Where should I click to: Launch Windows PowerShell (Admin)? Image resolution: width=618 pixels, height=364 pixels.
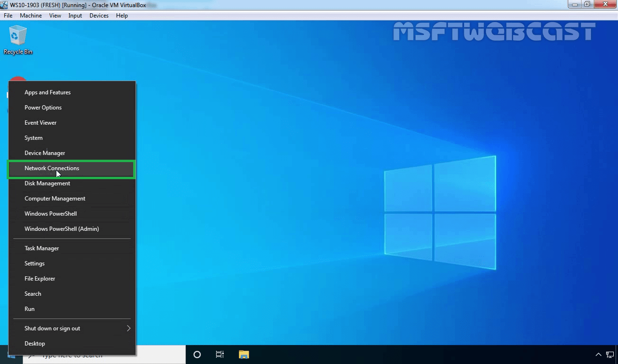[x=72, y=229]
